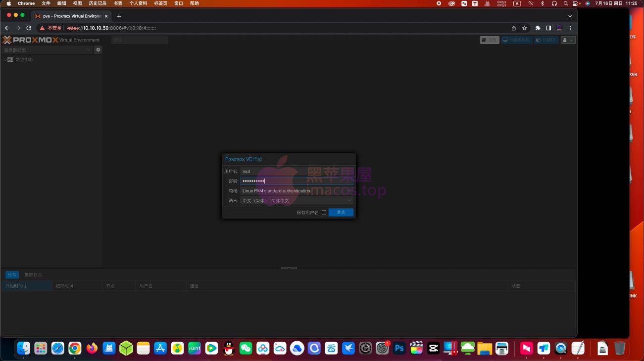Open the 书签 bookmarks menu
644x361 pixels.
click(x=118, y=3)
